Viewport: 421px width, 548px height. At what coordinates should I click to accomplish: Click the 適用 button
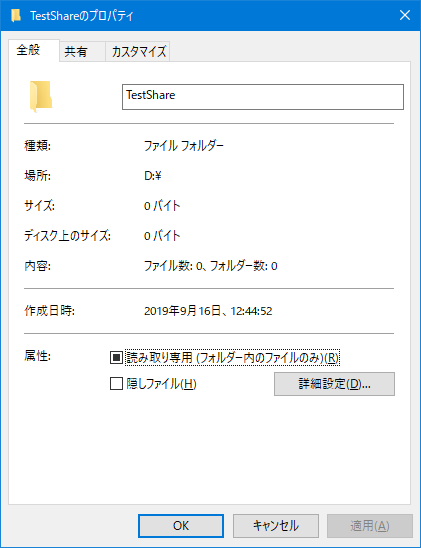pos(370,526)
